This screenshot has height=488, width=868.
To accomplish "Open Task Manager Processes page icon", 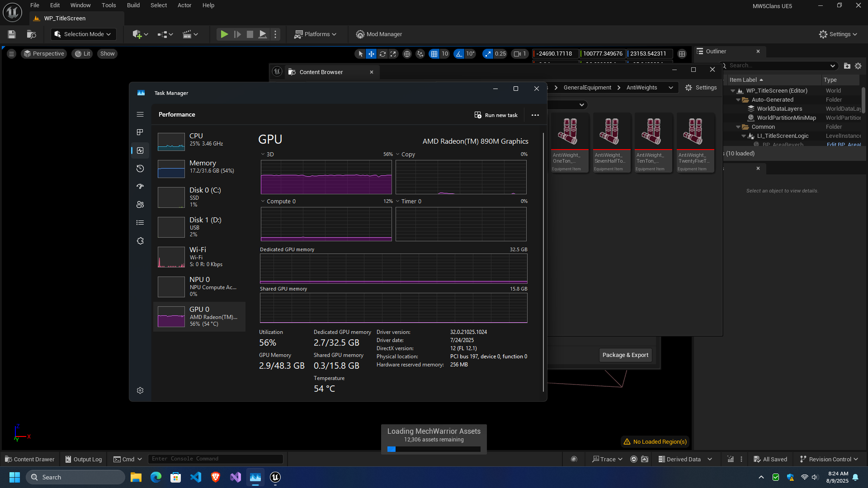I will (x=140, y=132).
